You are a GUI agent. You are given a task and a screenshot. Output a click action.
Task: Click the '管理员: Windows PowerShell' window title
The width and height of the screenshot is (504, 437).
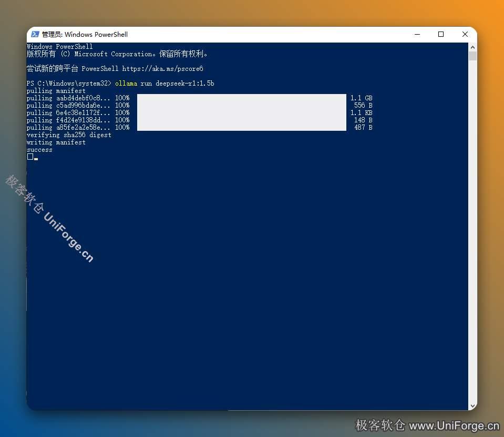point(85,34)
